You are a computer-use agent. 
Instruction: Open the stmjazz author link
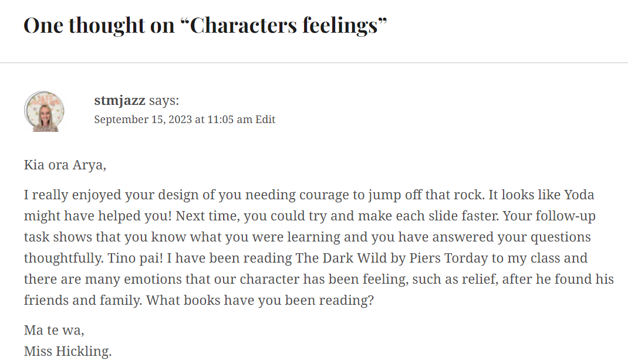pos(119,100)
